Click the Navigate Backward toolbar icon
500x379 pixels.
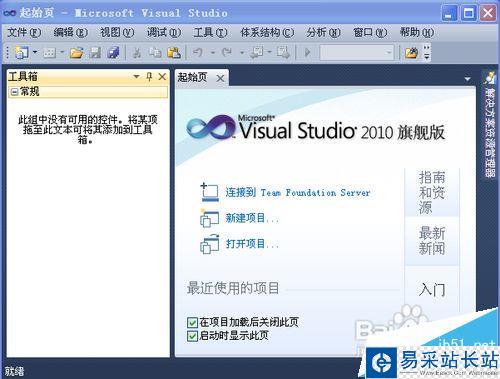coord(258,53)
